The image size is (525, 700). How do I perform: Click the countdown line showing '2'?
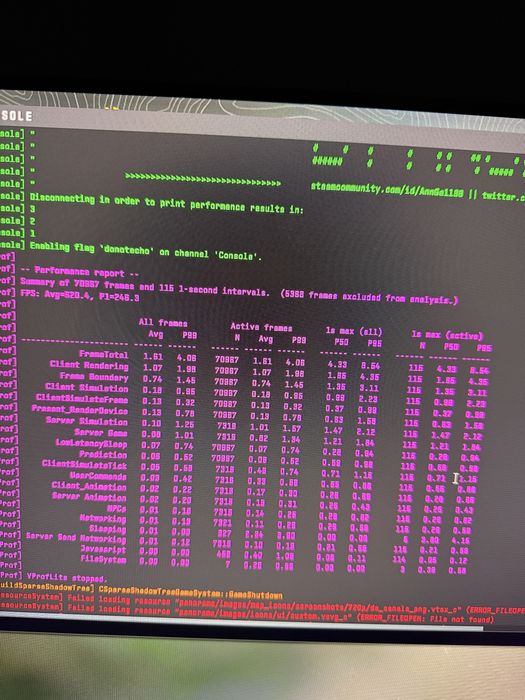32,221
